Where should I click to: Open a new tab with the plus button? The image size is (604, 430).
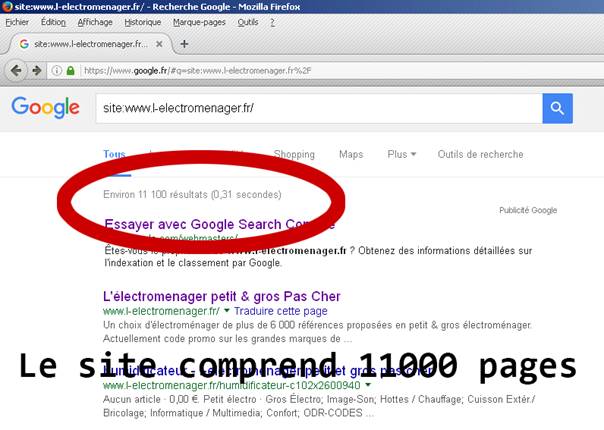(x=184, y=44)
